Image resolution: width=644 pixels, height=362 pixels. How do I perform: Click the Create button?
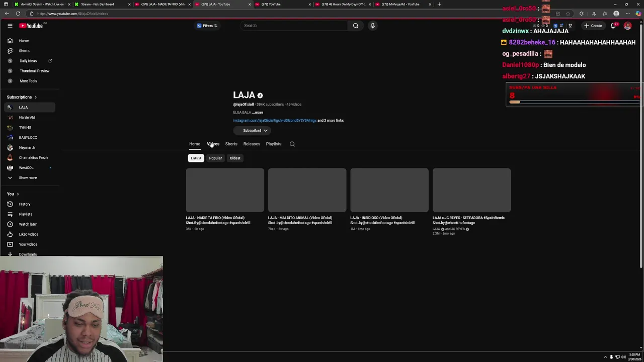pyautogui.click(x=593, y=26)
